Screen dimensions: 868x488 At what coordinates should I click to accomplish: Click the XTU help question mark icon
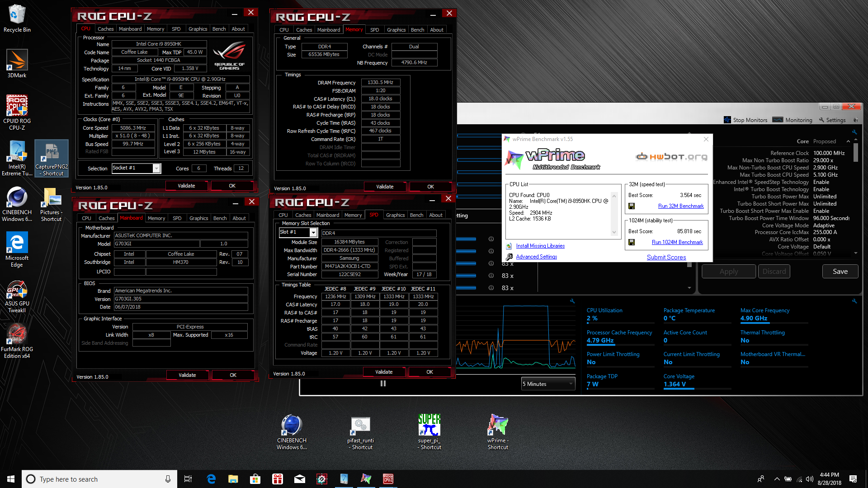pyautogui.click(x=855, y=120)
